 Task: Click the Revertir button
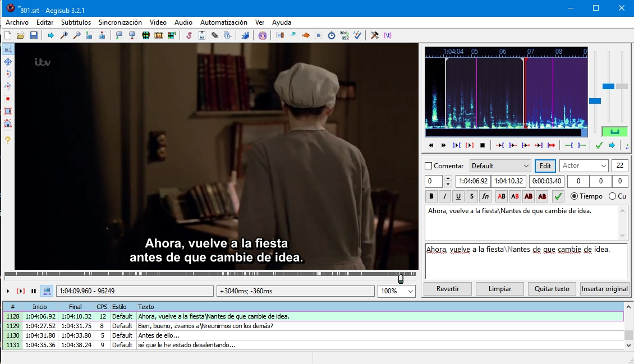(448, 289)
